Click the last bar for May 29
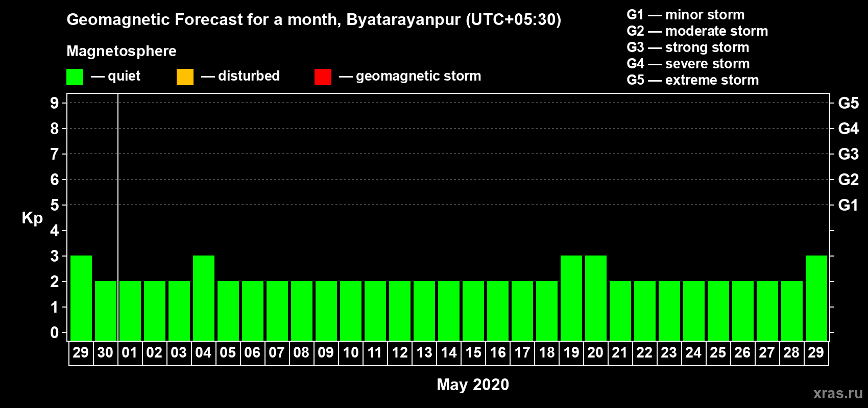 816,298
